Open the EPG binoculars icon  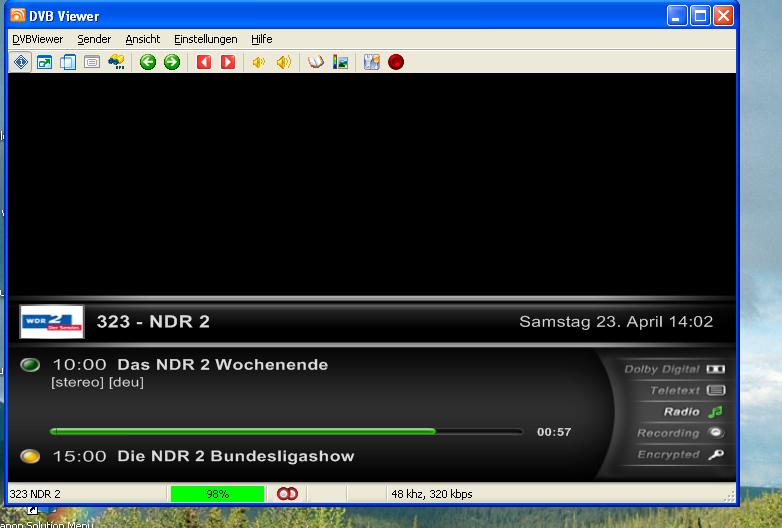pos(116,62)
